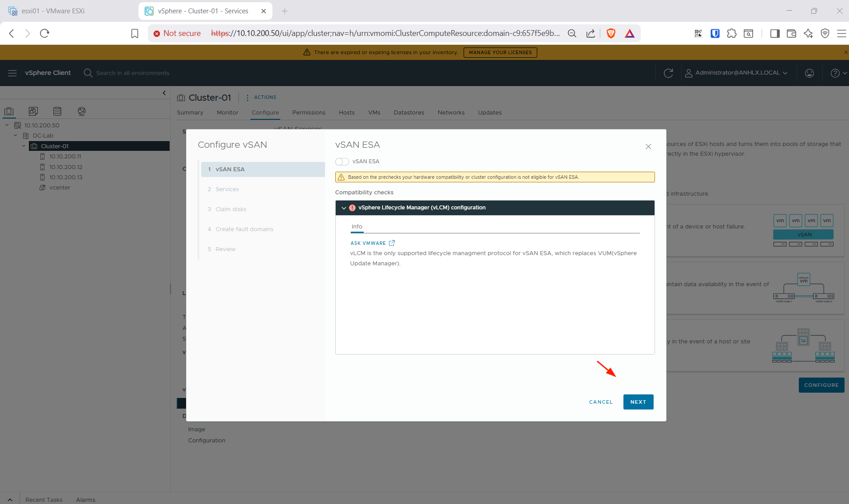Go back in the browser
Viewport: 849px width, 504px height.
(x=12, y=33)
